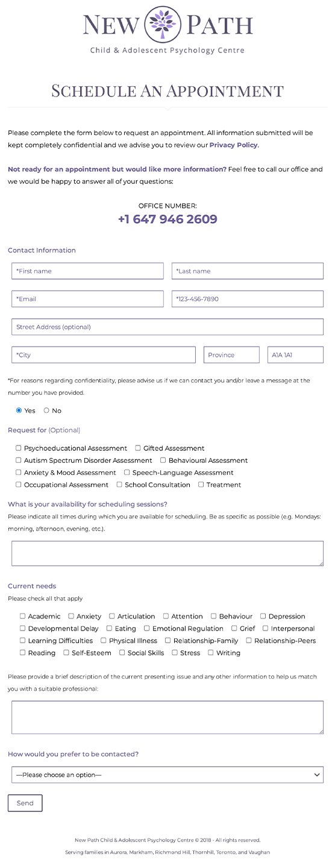Image resolution: width=335 pixels, height=868 pixels.
Task: Expand dropdown using its chevron arrow
Action: (x=317, y=775)
